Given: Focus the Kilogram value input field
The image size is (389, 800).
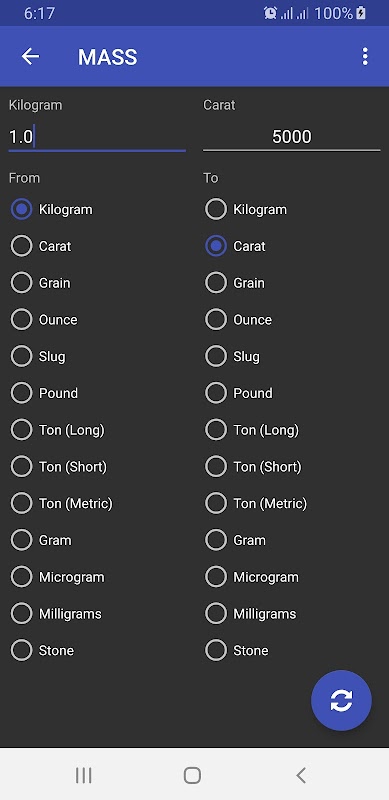Looking at the screenshot, I should 97,137.
